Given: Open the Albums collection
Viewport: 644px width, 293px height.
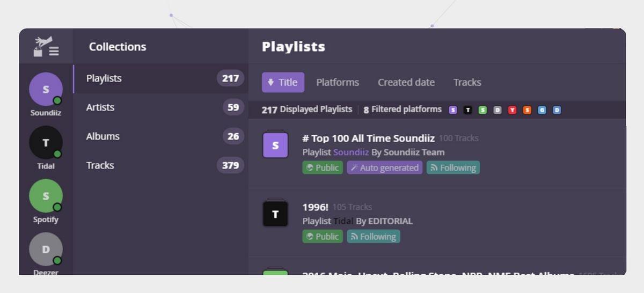Looking at the screenshot, I should pos(103,136).
